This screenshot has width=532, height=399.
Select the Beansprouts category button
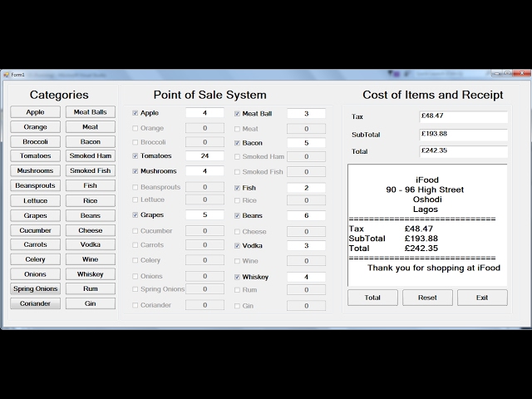click(35, 185)
